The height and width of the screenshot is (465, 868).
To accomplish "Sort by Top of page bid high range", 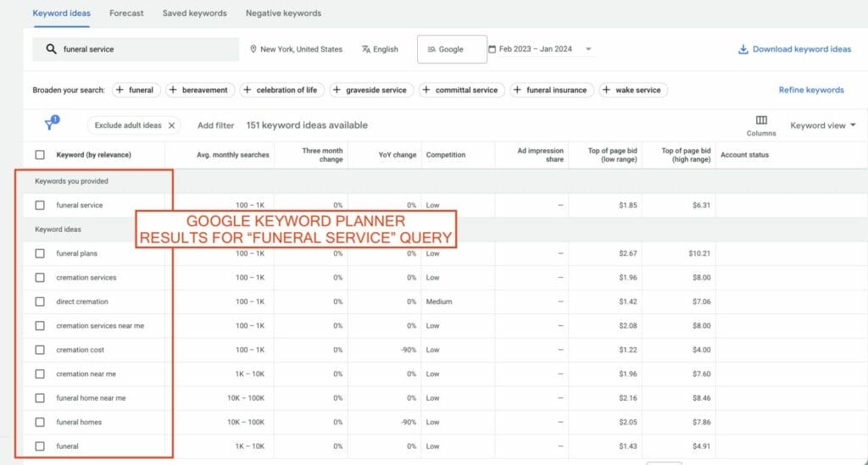I will coord(686,155).
